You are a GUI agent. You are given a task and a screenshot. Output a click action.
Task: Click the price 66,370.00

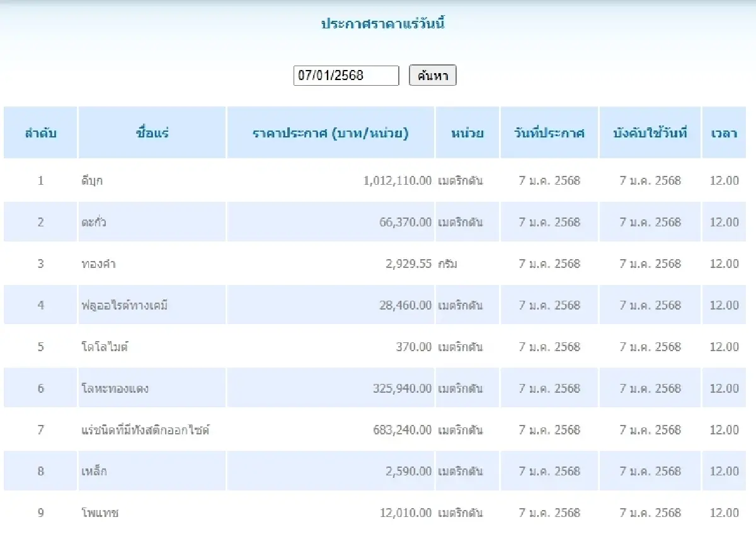[406, 222]
